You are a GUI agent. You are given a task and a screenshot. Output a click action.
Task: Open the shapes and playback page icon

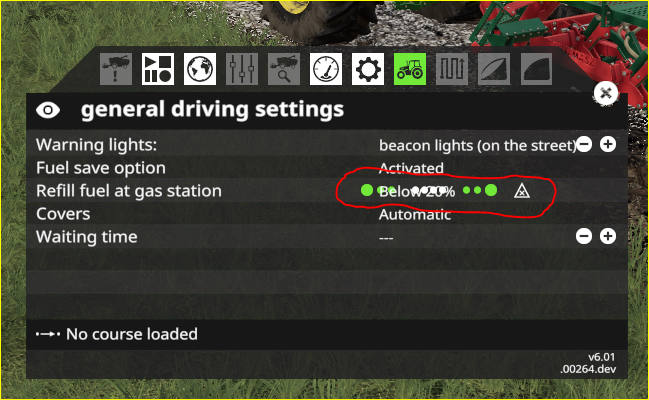pyautogui.click(x=158, y=69)
